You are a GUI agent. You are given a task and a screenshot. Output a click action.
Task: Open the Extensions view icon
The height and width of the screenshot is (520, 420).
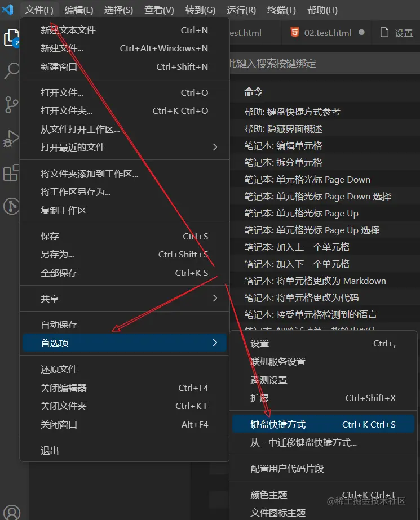11,172
